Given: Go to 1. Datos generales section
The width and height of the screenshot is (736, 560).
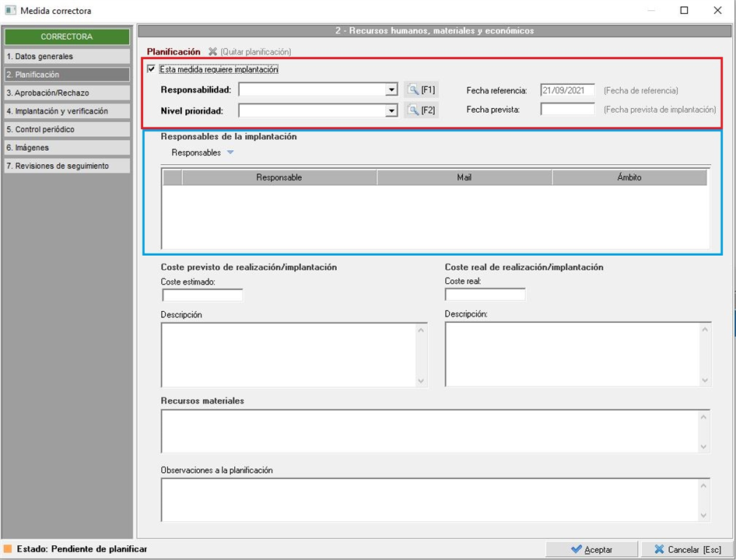Looking at the screenshot, I should pyautogui.click(x=66, y=57).
